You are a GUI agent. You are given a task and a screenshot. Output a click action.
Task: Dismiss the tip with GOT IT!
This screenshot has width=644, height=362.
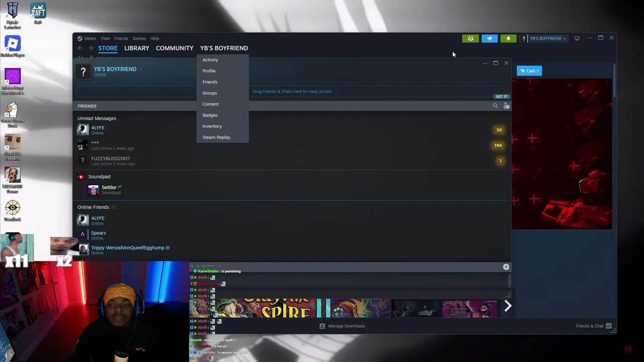click(x=502, y=97)
